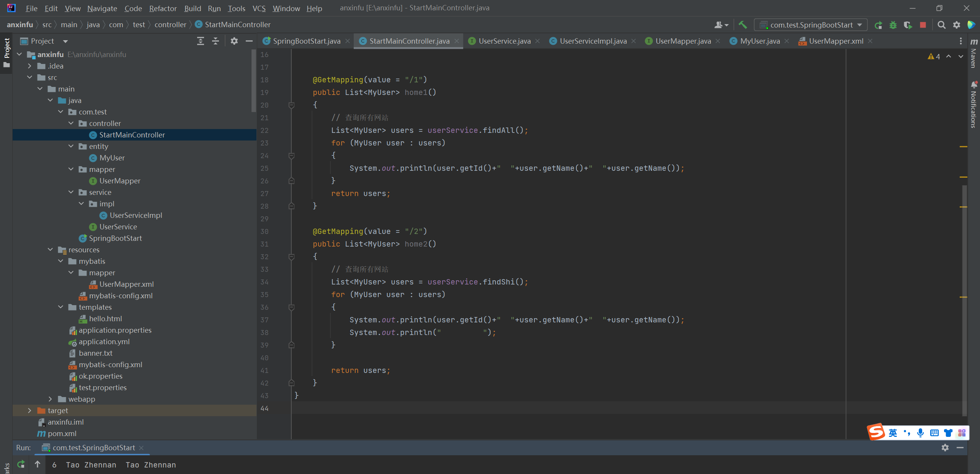Open the Refactor menu
Screen dimensions: 980x474
163,8
